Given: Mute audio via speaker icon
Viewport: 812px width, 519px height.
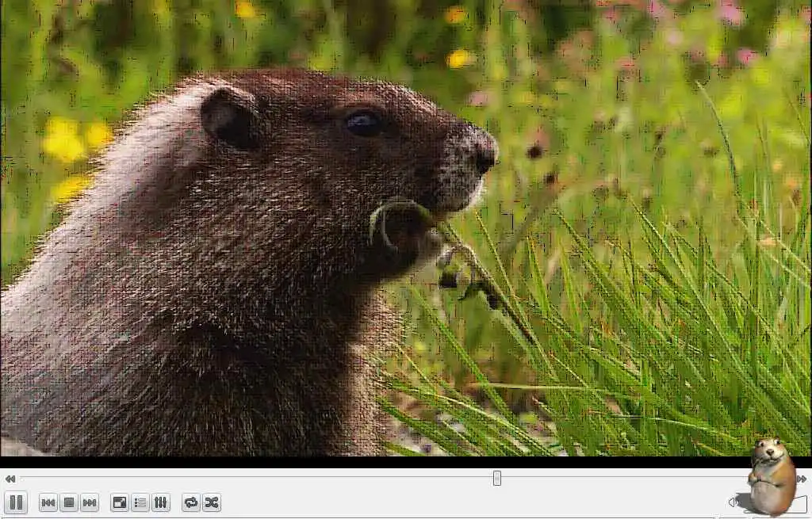Looking at the screenshot, I should (733, 502).
